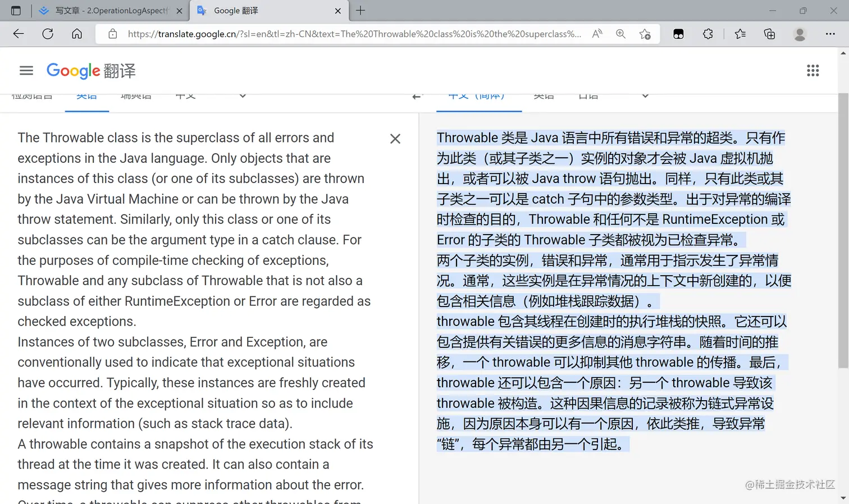
Task: Clear the source text
Action: (x=395, y=139)
